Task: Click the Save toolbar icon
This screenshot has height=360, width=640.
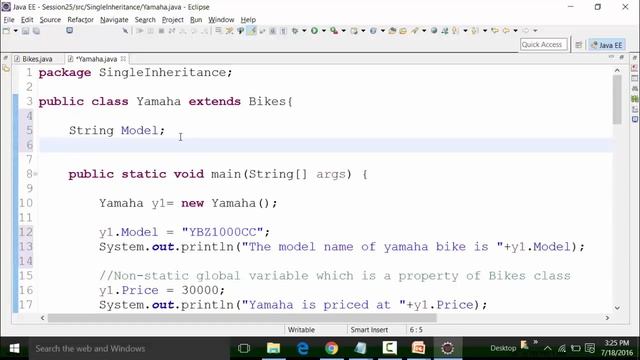Action: pos(25,31)
